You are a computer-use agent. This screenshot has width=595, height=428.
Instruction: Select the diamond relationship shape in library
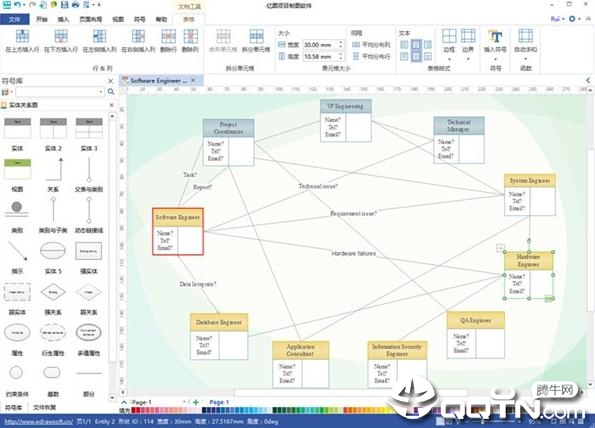pos(53,292)
